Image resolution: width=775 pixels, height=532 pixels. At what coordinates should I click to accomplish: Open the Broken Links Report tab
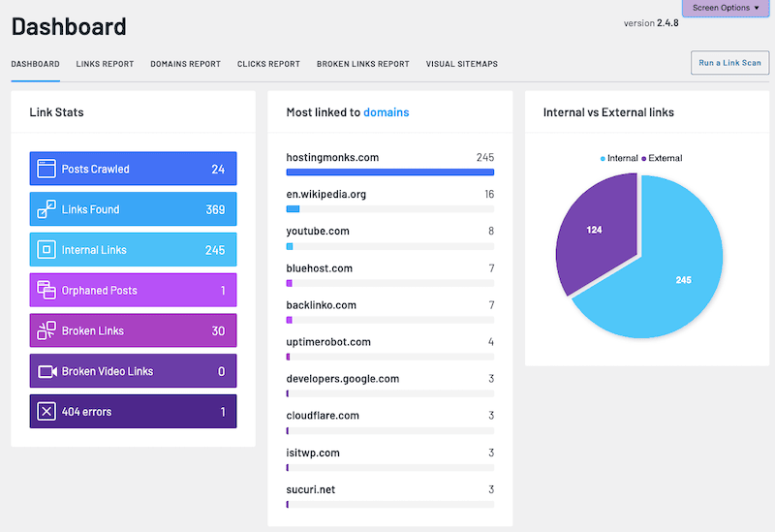(x=362, y=64)
